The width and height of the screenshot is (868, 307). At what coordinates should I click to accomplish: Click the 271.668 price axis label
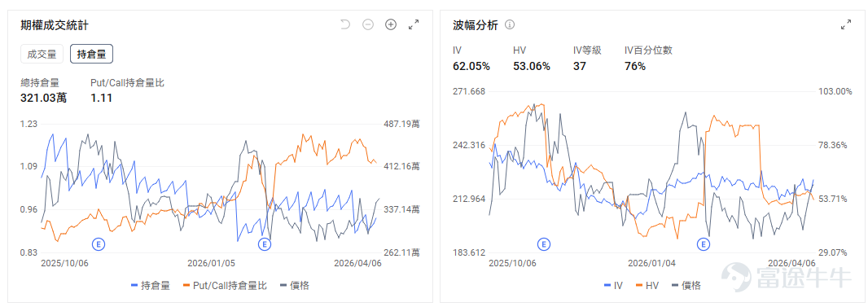click(469, 91)
